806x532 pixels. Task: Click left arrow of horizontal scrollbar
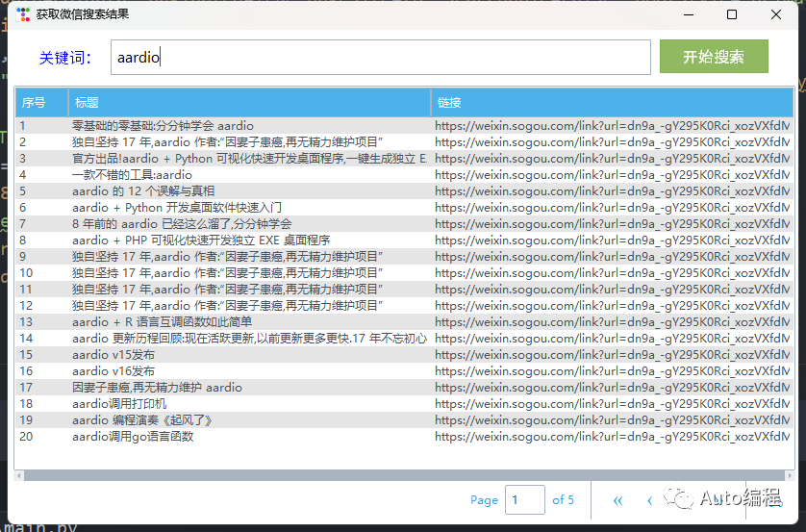click(x=19, y=475)
